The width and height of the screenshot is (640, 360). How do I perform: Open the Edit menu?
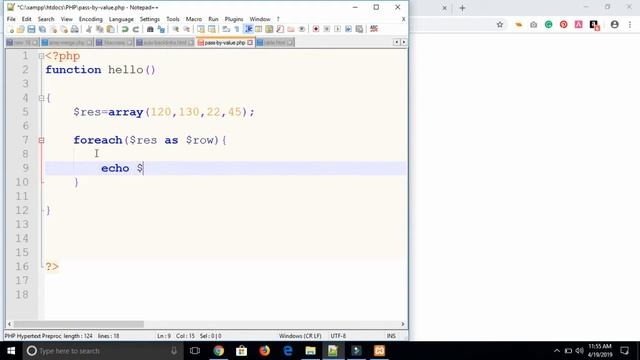[x=27, y=19]
